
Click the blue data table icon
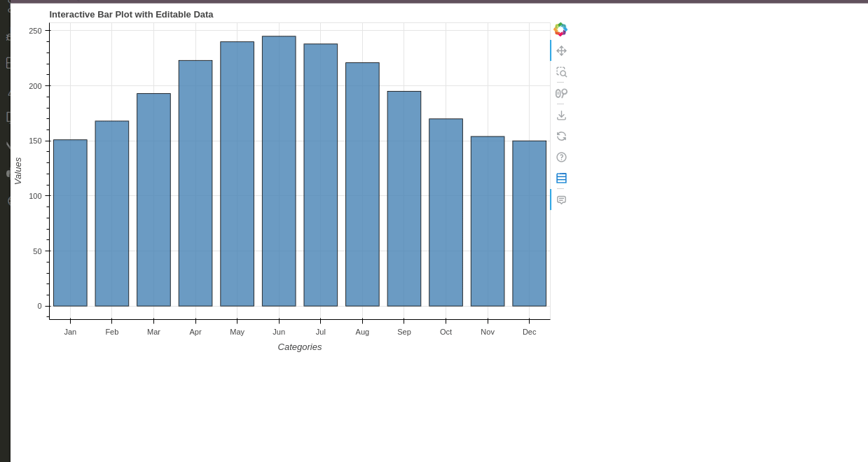point(561,178)
